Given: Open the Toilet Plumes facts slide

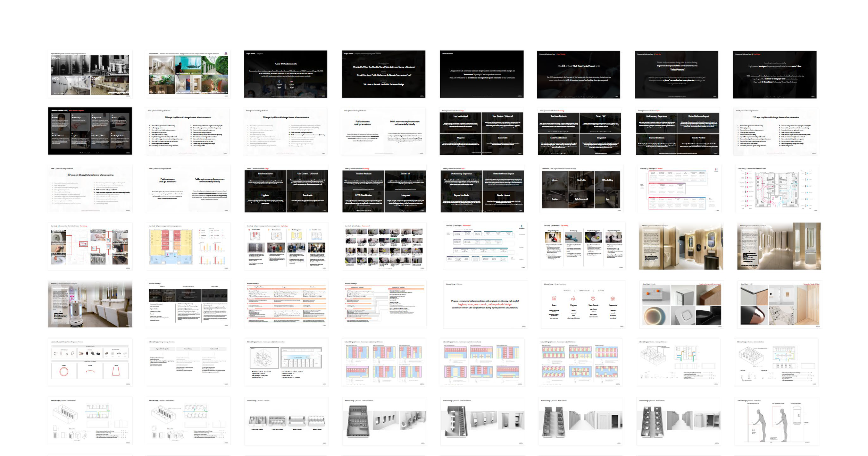Looking at the screenshot, I should 676,75.
